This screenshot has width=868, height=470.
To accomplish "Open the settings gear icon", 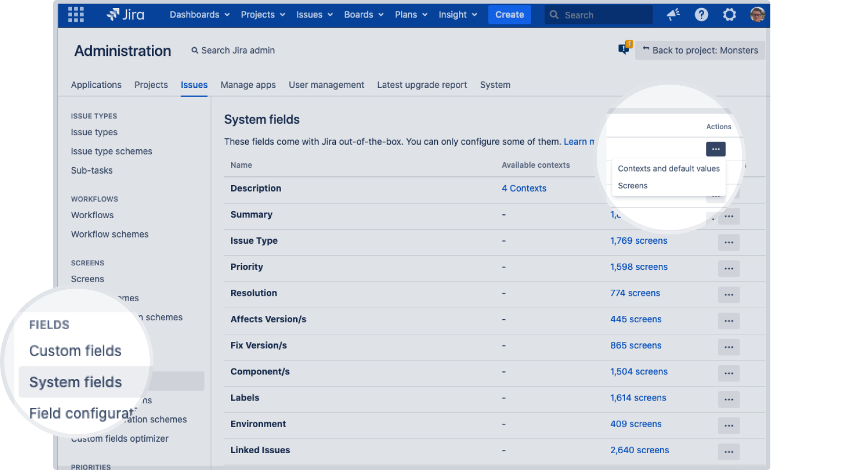I will pos(729,15).
